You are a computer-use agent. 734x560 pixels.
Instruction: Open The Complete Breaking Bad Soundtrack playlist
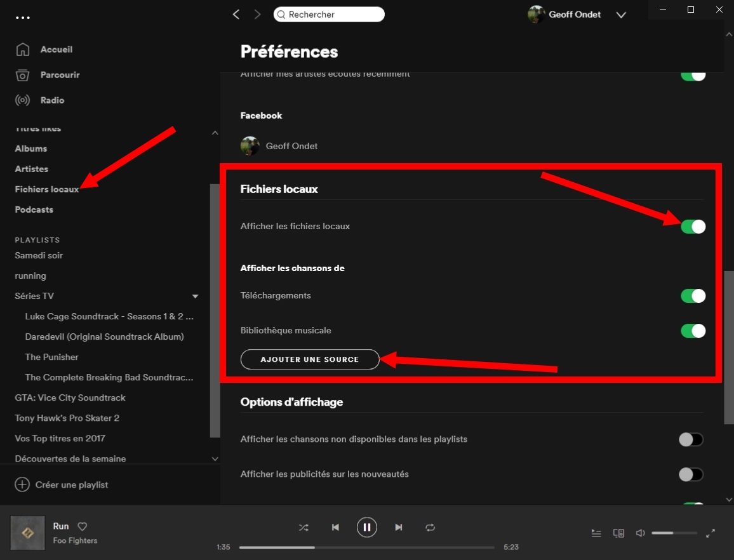pos(109,377)
